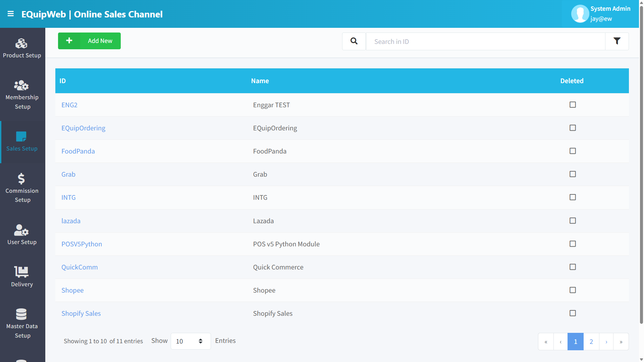Click the Lazada name cell
The height and width of the screenshot is (362, 644).
click(263, 221)
